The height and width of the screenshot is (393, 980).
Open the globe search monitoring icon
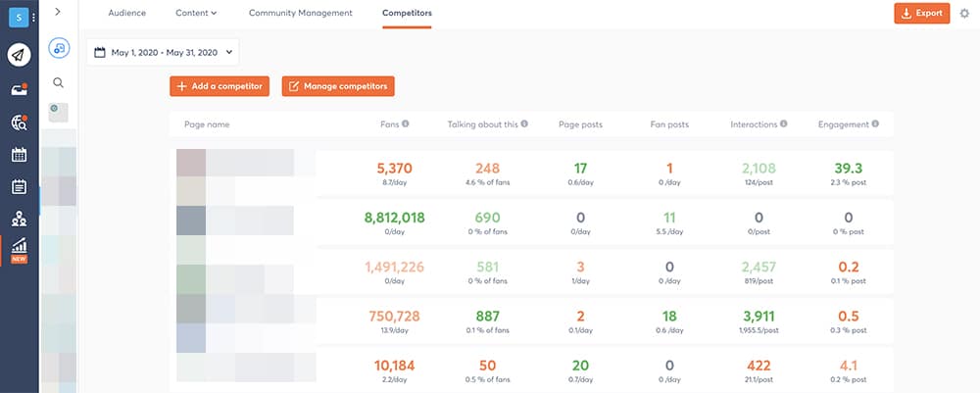(x=19, y=123)
